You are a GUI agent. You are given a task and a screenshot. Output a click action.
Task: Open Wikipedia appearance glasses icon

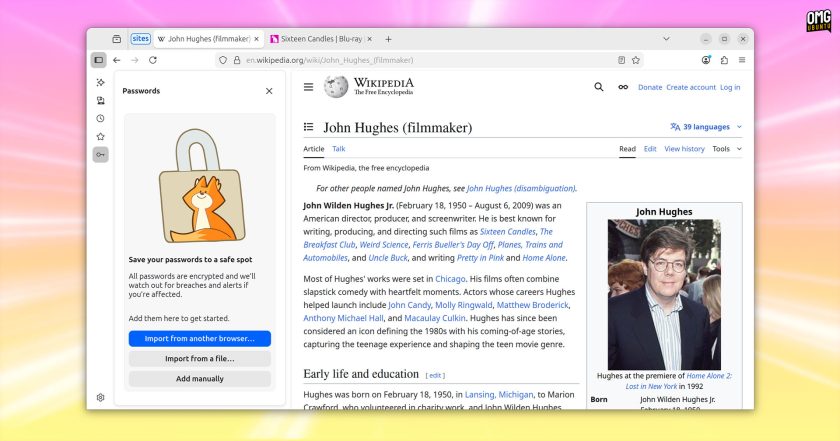pos(623,87)
